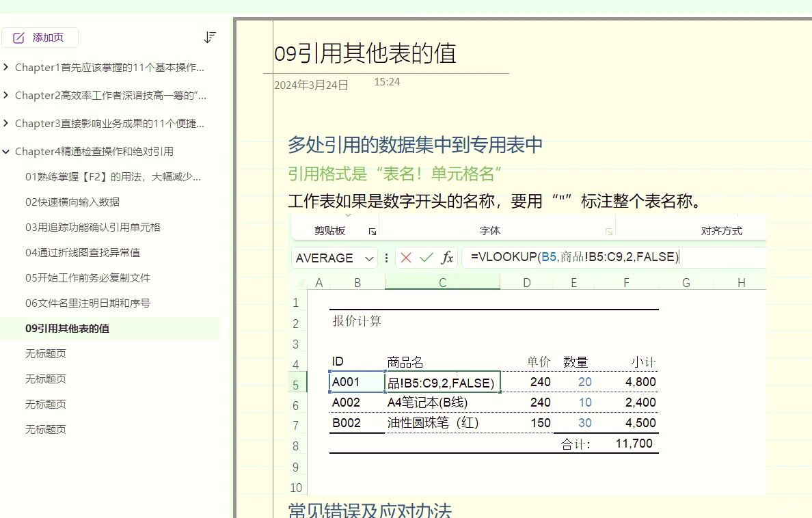The width and height of the screenshot is (812, 518).
Task: Open page 03用追踪功能确认引用单元格
Action: click(x=93, y=228)
